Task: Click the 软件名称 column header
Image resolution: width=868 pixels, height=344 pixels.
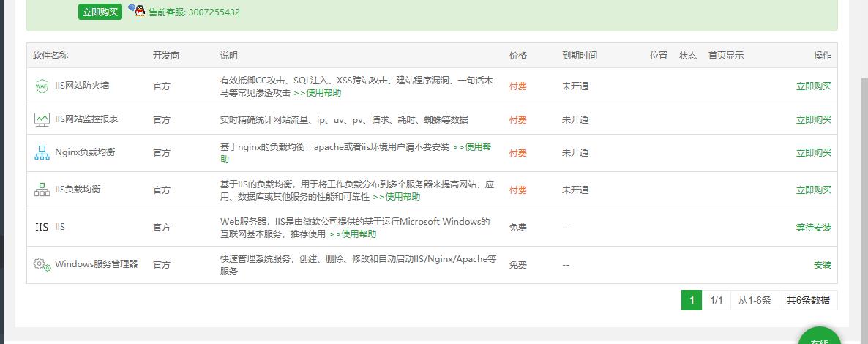Action: pyautogui.click(x=50, y=56)
